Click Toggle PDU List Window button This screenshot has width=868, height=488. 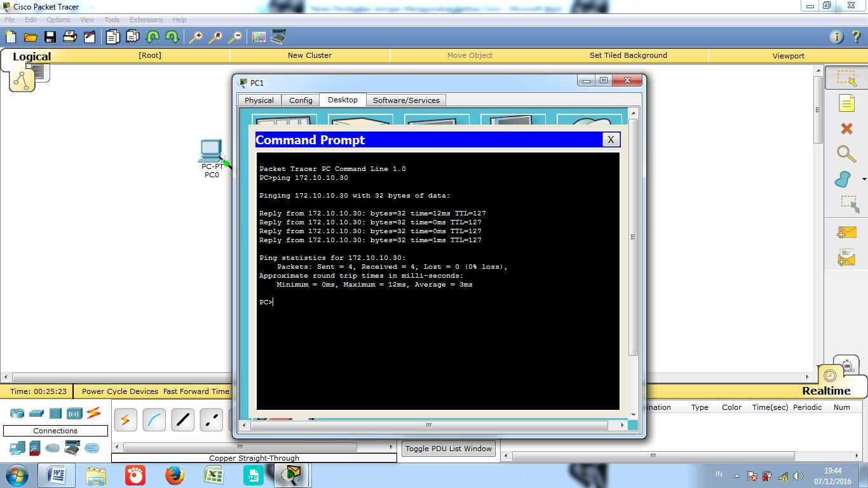(449, 449)
